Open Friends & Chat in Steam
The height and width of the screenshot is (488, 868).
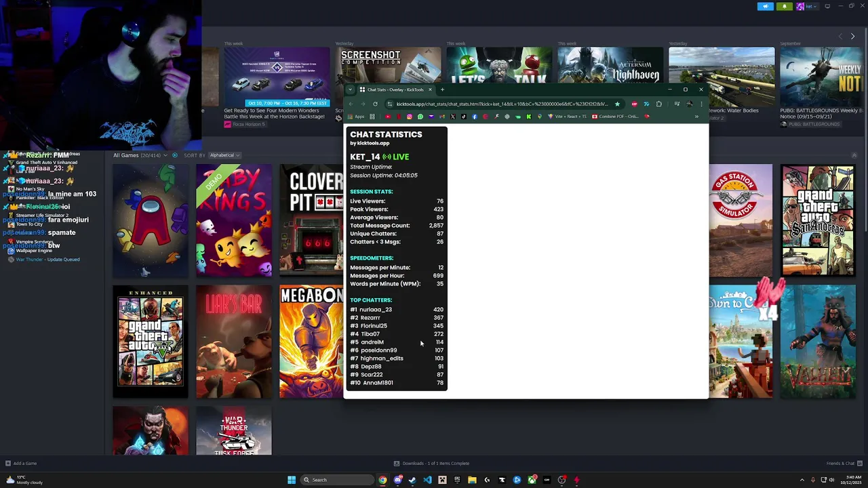click(x=844, y=464)
